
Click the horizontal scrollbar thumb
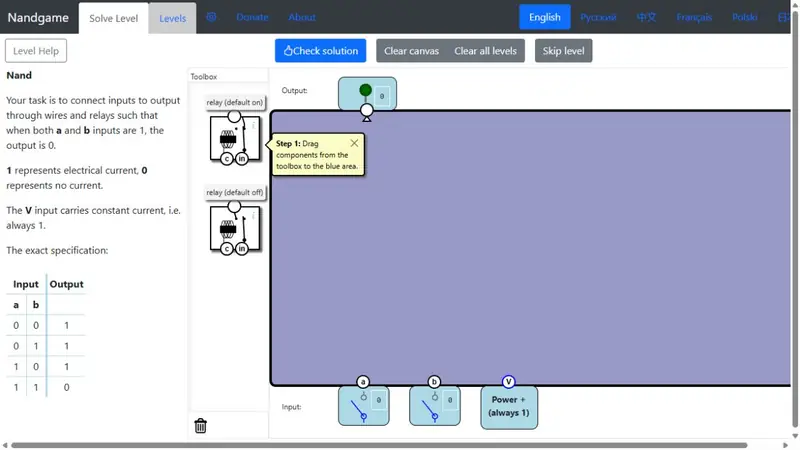coord(379,445)
